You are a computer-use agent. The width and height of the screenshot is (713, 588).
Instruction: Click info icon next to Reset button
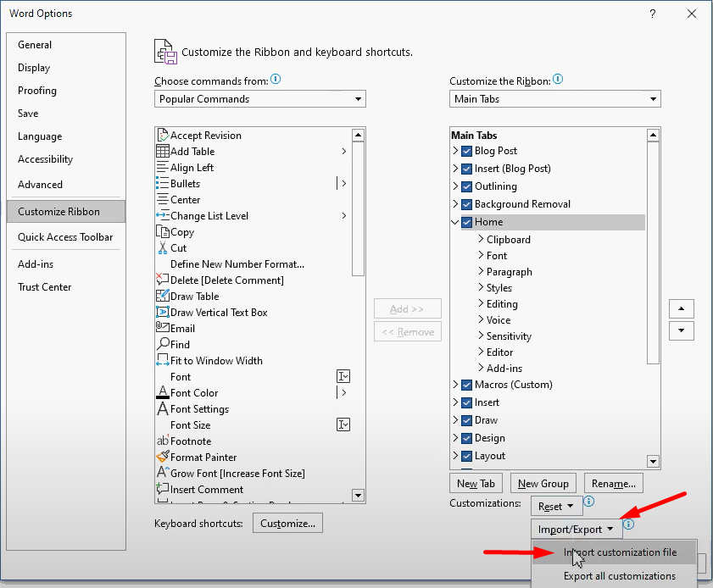click(589, 501)
